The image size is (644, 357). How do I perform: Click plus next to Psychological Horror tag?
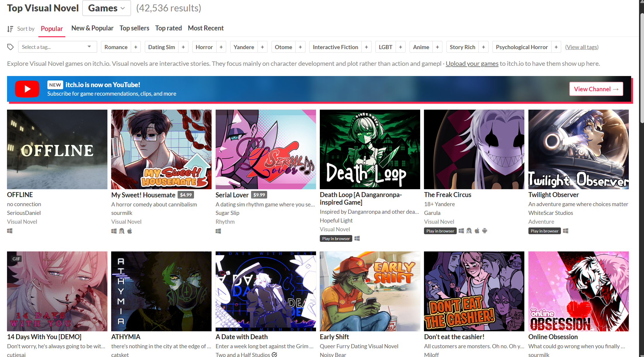(x=556, y=47)
